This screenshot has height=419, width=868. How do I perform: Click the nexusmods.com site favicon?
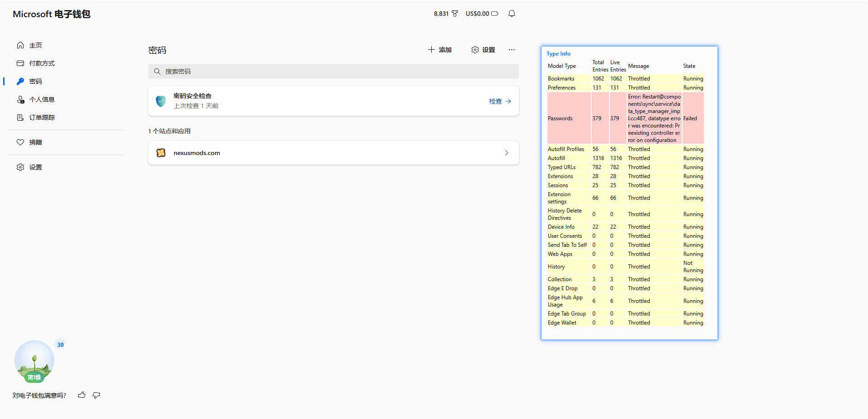click(x=161, y=153)
